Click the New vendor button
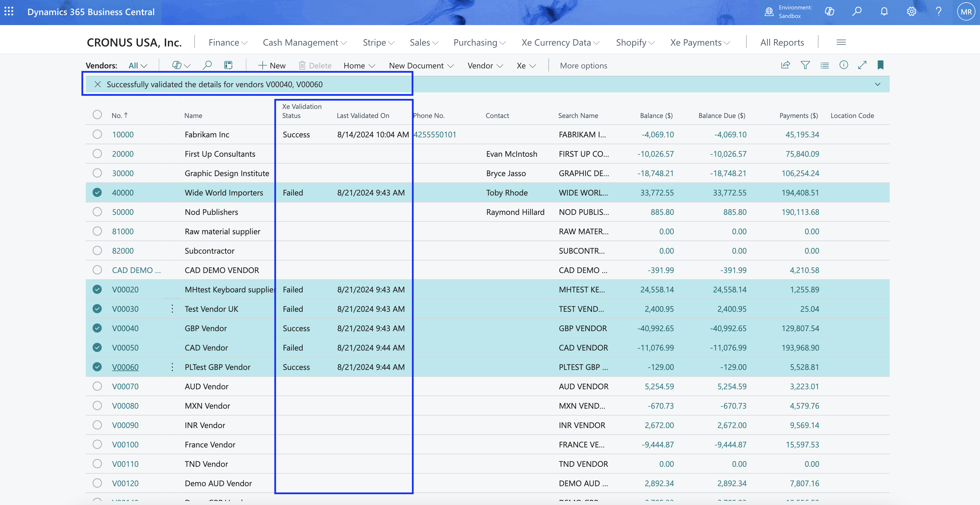This screenshot has width=980, height=505. (x=271, y=66)
